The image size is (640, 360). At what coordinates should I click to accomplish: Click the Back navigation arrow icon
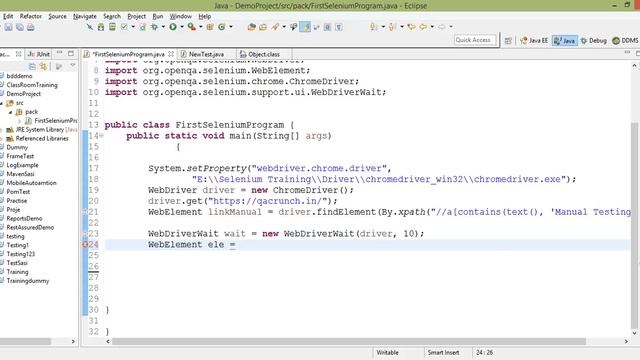tap(423, 27)
